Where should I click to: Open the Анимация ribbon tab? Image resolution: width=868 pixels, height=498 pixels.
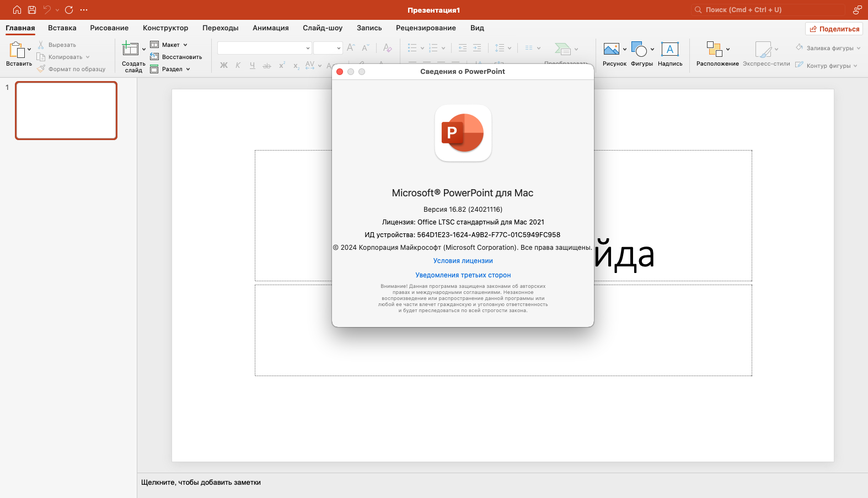point(270,28)
